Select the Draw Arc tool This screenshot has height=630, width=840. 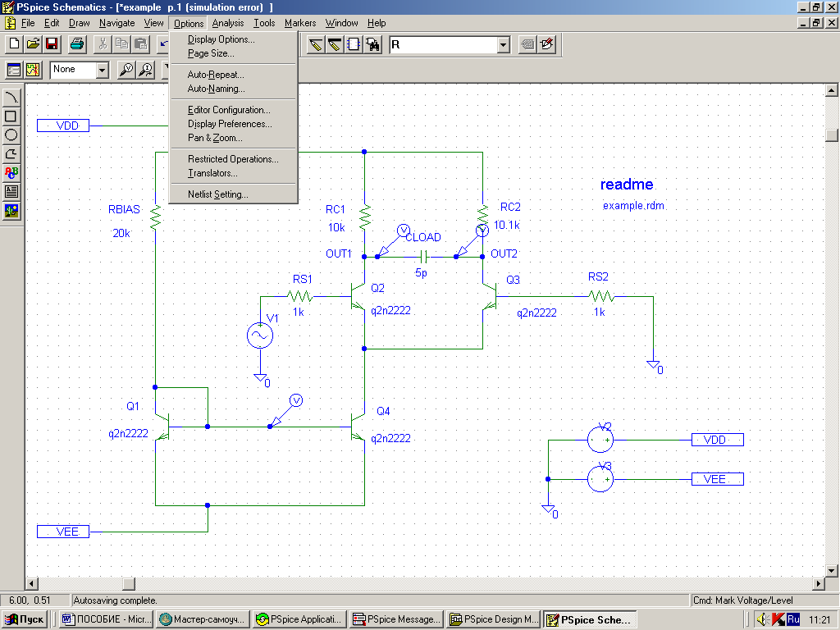tap(11, 98)
